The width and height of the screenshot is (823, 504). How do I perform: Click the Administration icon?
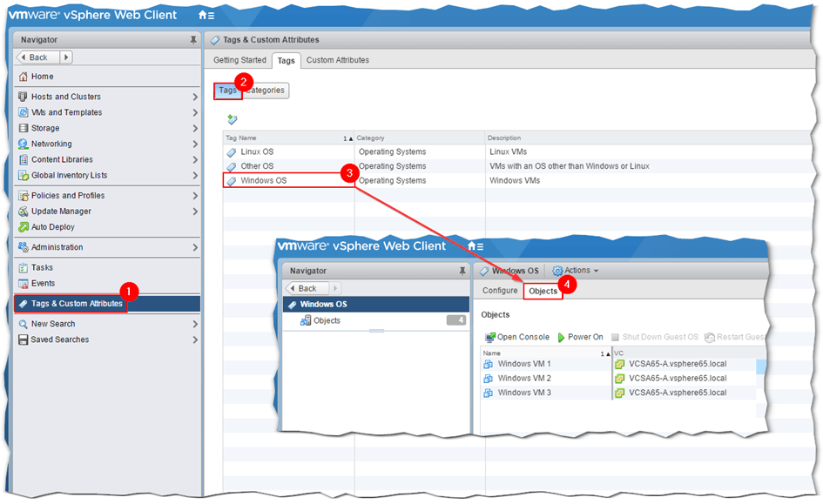point(24,247)
